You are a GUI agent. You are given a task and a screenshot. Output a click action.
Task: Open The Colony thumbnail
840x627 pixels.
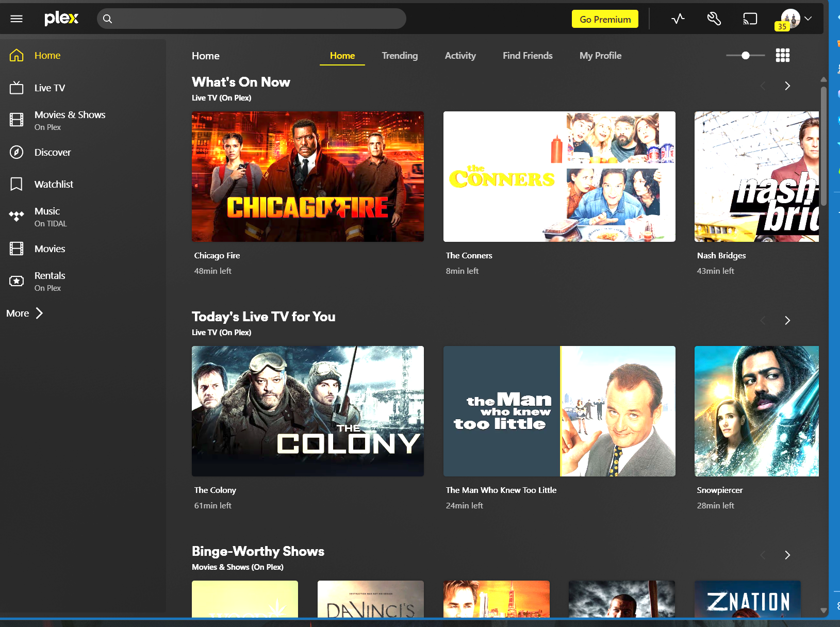[x=308, y=411]
